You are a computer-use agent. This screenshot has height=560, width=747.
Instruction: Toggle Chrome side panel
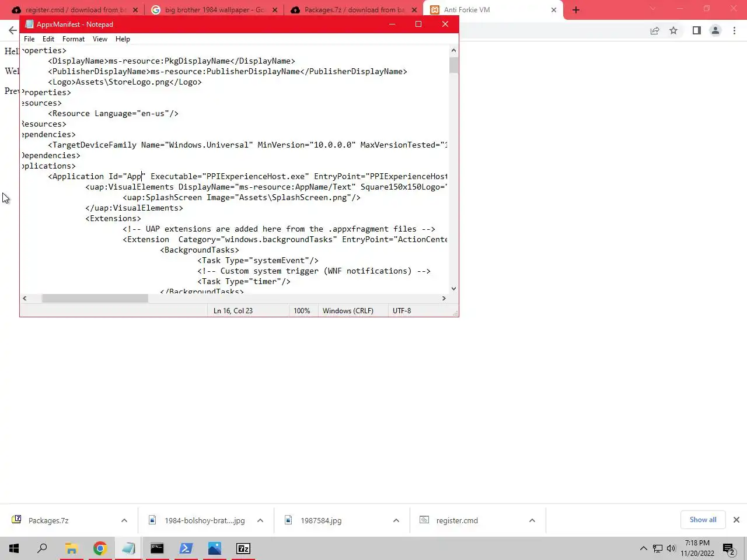click(x=696, y=31)
